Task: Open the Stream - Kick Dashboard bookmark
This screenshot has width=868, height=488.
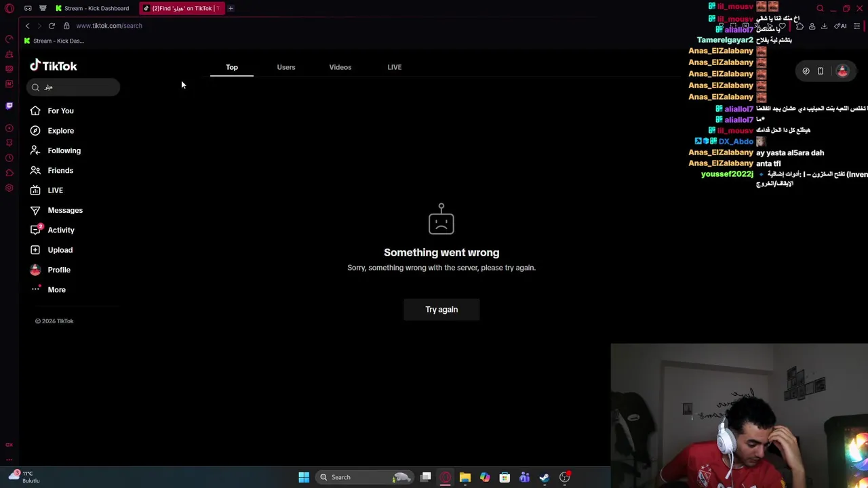Action: tap(54, 41)
